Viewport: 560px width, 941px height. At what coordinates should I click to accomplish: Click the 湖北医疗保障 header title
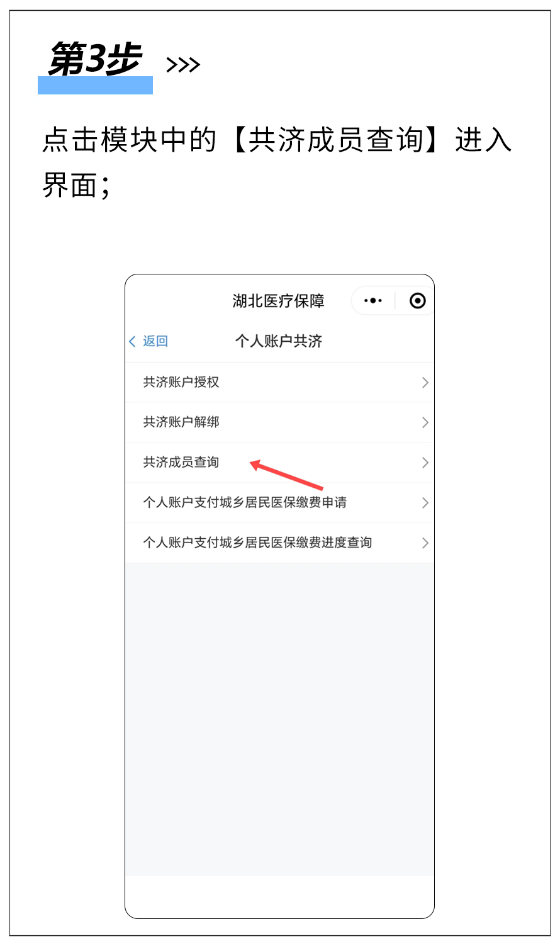pos(279,301)
